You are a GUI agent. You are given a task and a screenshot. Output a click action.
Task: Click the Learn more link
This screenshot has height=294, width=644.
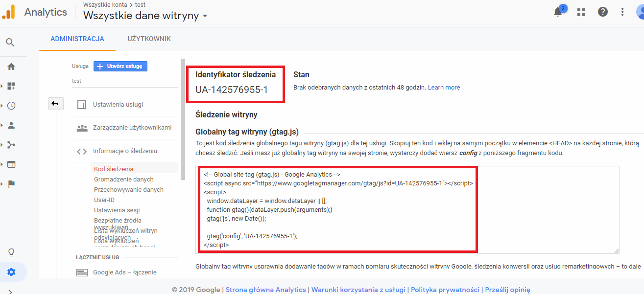point(444,87)
